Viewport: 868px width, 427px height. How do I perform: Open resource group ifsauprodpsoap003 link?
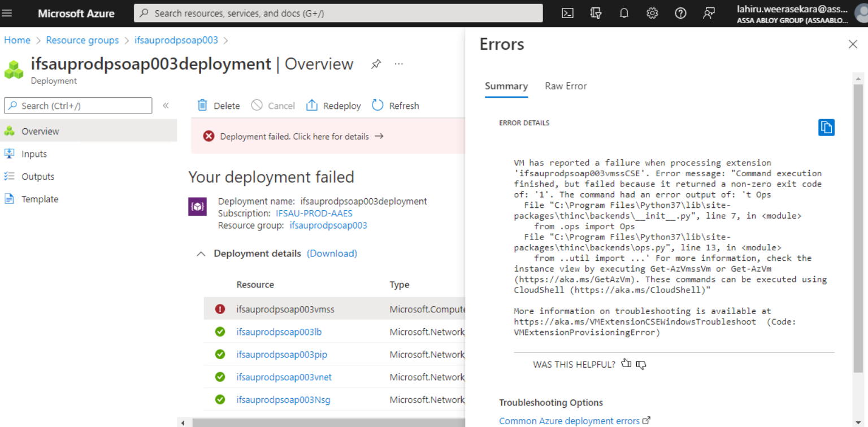[328, 225]
